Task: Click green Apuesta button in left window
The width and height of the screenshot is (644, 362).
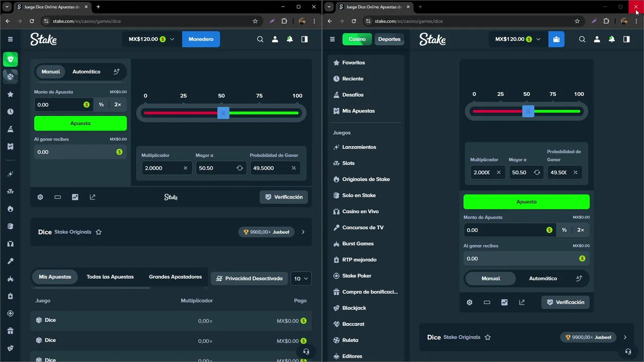Action: point(80,123)
